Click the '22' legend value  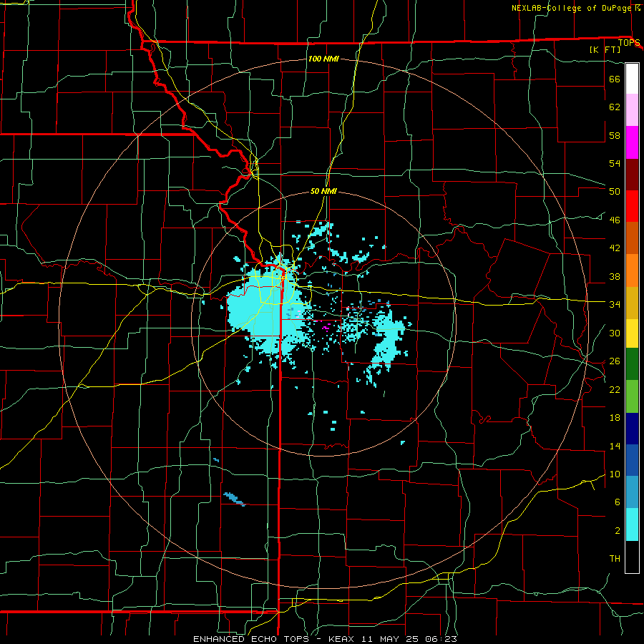click(615, 390)
